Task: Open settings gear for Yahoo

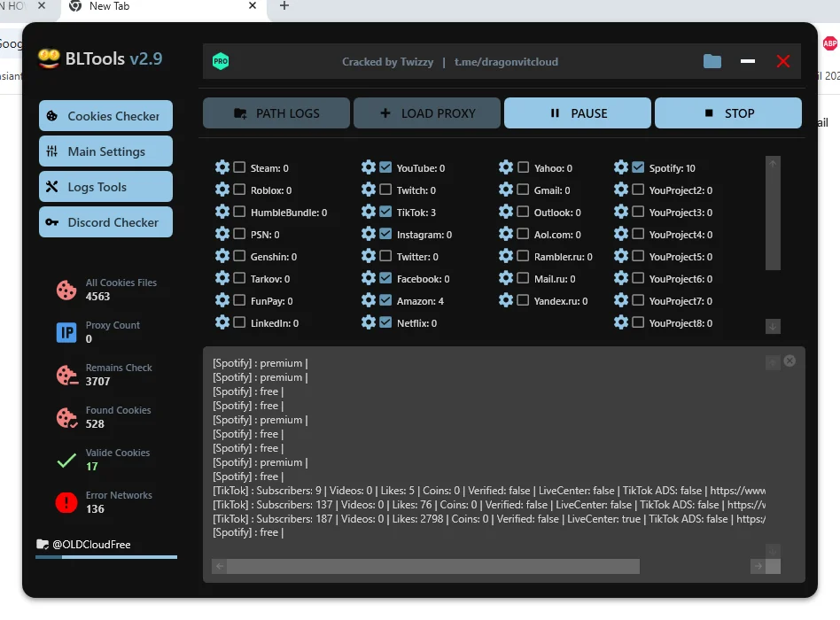Action: pos(506,167)
